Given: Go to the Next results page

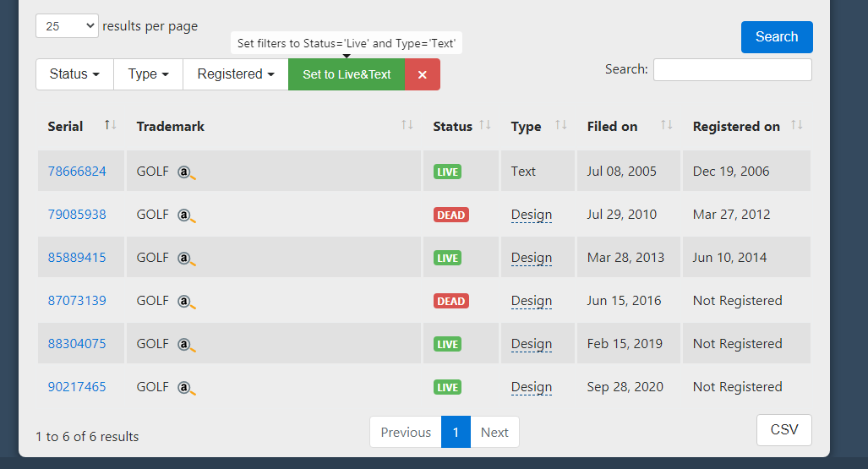Looking at the screenshot, I should pyautogui.click(x=494, y=433).
